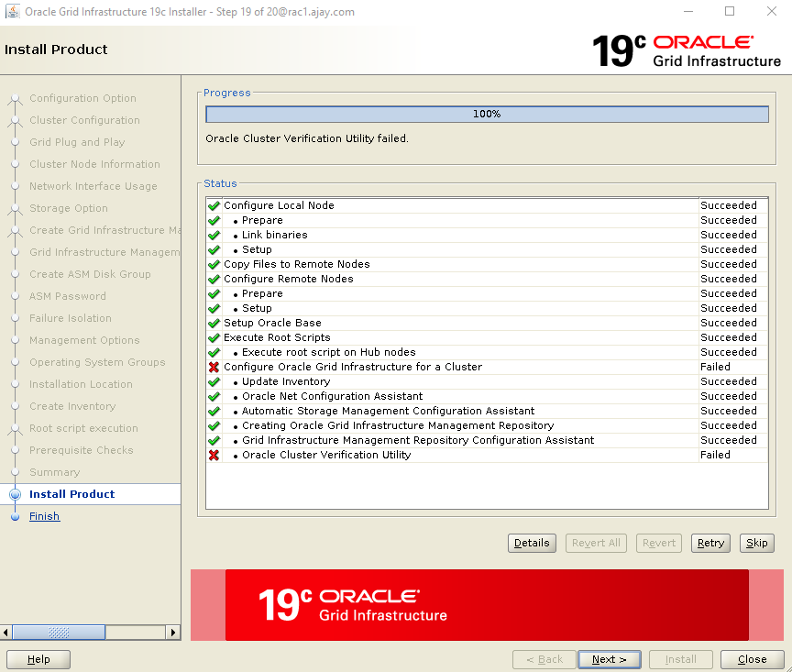Select the Update Inventory row text
Image resolution: width=792 pixels, height=672 pixels.
(286, 381)
